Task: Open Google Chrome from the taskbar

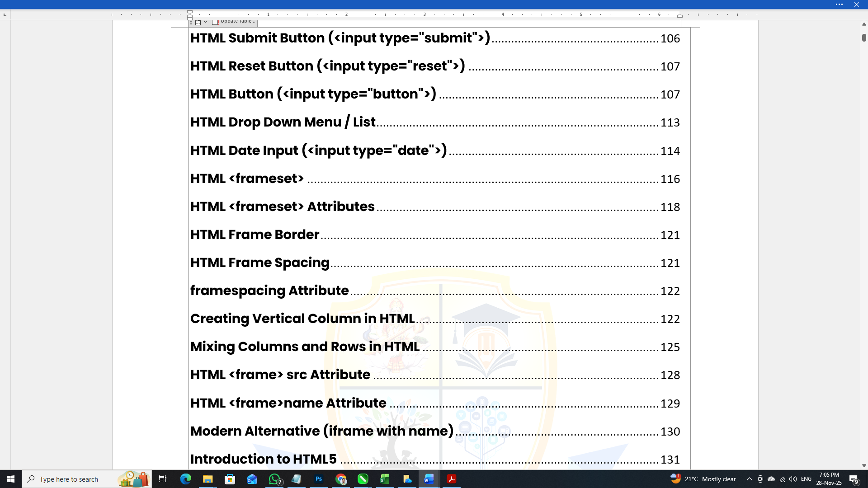Action: [x=341, y=479]
